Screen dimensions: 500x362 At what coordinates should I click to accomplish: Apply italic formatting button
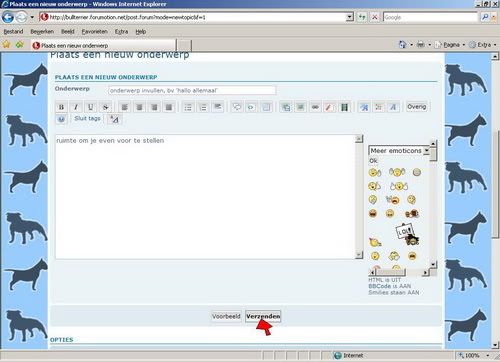point(76,107)
